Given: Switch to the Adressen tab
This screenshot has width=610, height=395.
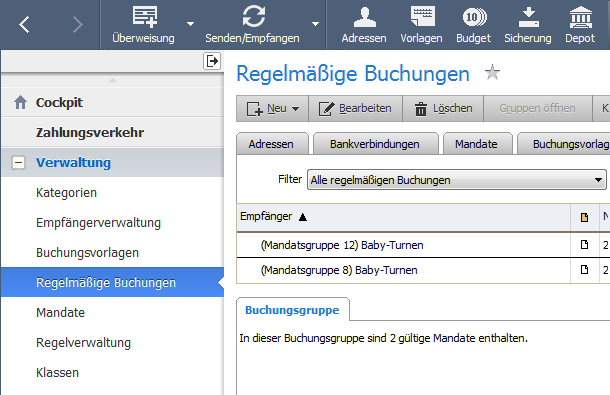Looking at the screenshot, I should tap(271, 144).
